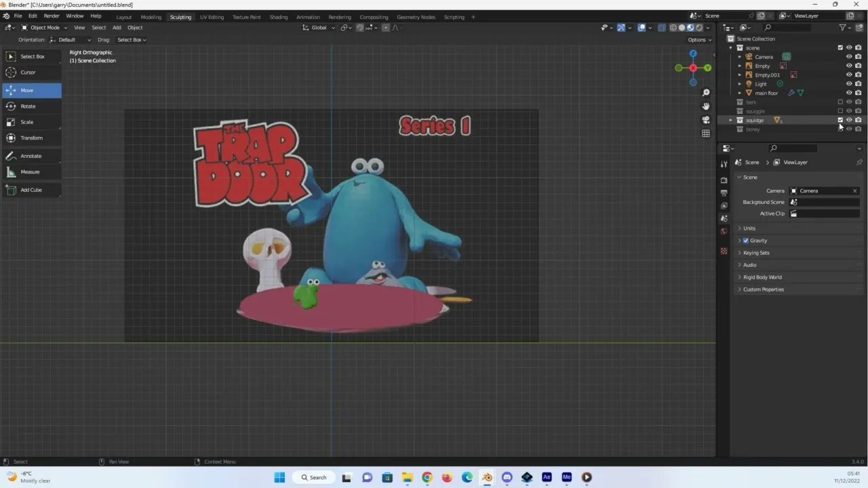
Task: Open the Render properties tab
Action: [724, 180]
